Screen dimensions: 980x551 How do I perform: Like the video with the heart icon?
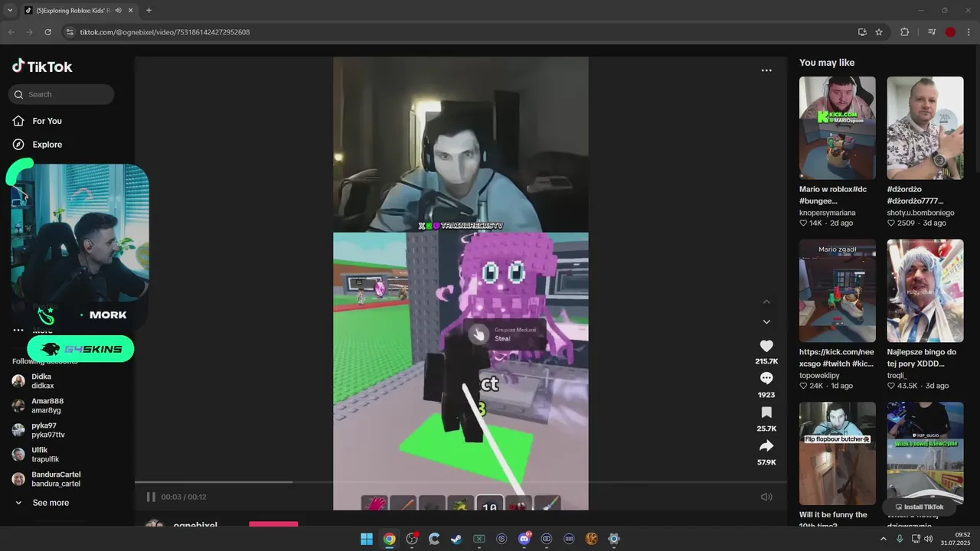pos(766,346)
